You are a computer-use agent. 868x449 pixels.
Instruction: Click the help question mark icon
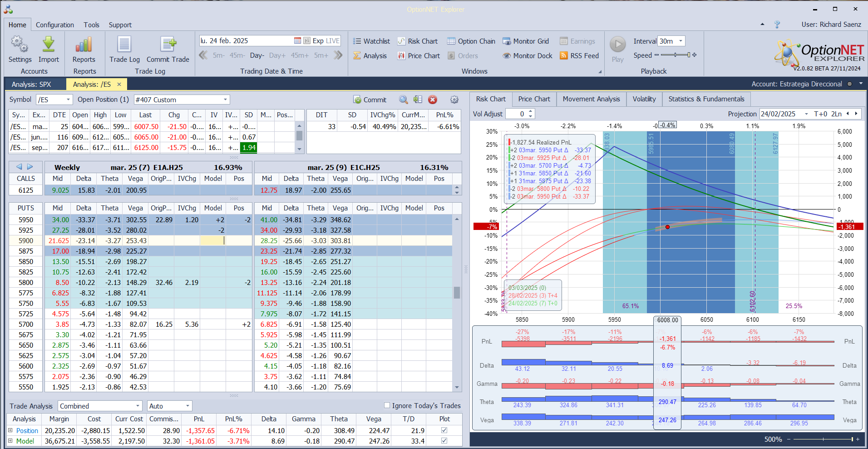click(x=777, y=25)
